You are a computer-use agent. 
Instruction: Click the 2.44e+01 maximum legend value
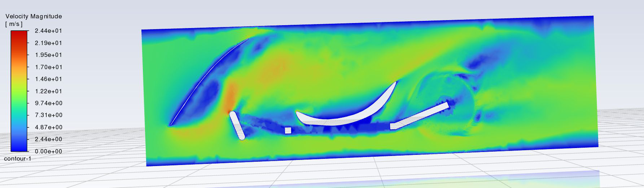(x=48, y=31)
